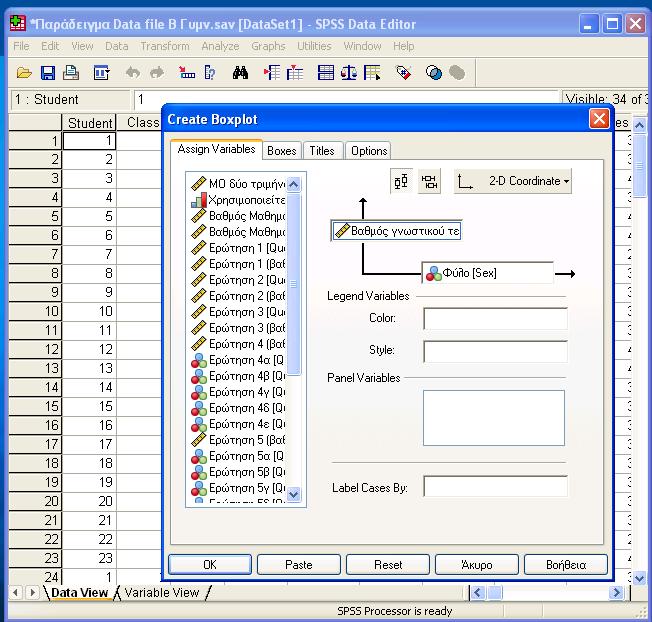The height and width of the screenshot is (622, 652).
Task: Click the Save file toolbar icon
Action: (48, 73)
